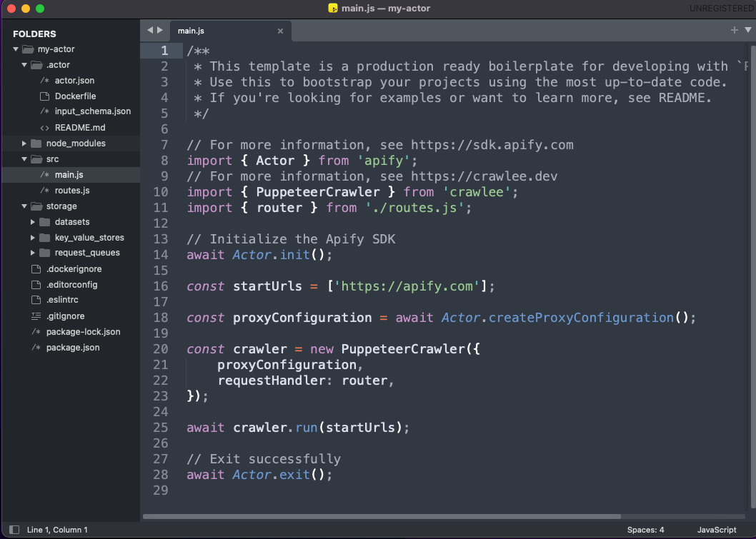Open the tab overflow dropdown arrow
Image resolution: width=756 pixels, height=539 pixels.
[747, 31]
